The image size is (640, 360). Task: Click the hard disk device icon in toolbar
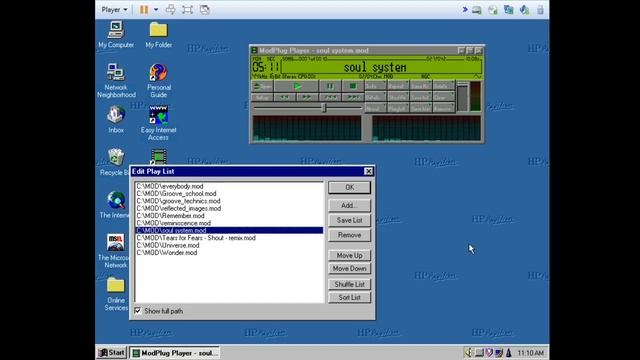click(x=477, y=10)
